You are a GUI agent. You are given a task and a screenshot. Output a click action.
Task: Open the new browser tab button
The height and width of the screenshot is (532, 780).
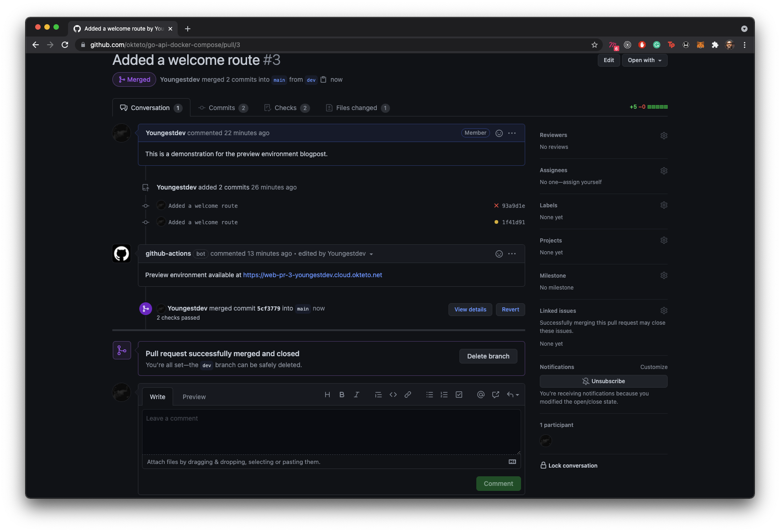coord(188,29)
